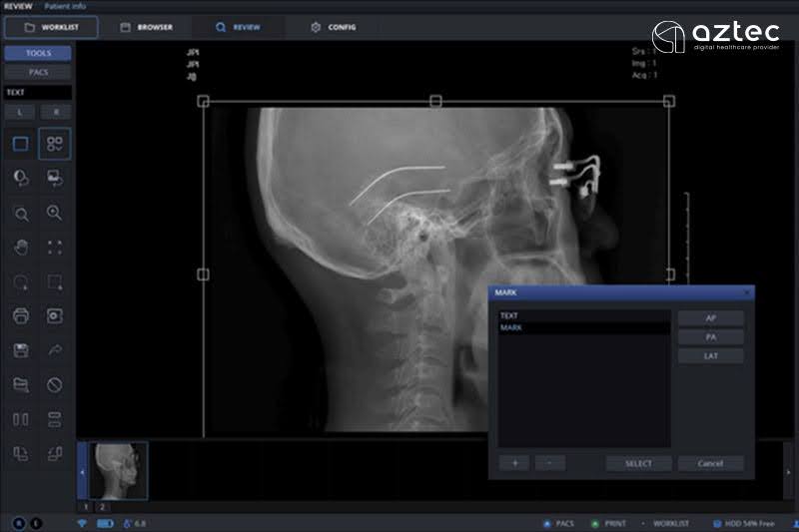Click the HDD free space indicator
This screenshot has height=532, width=799.
743,523
